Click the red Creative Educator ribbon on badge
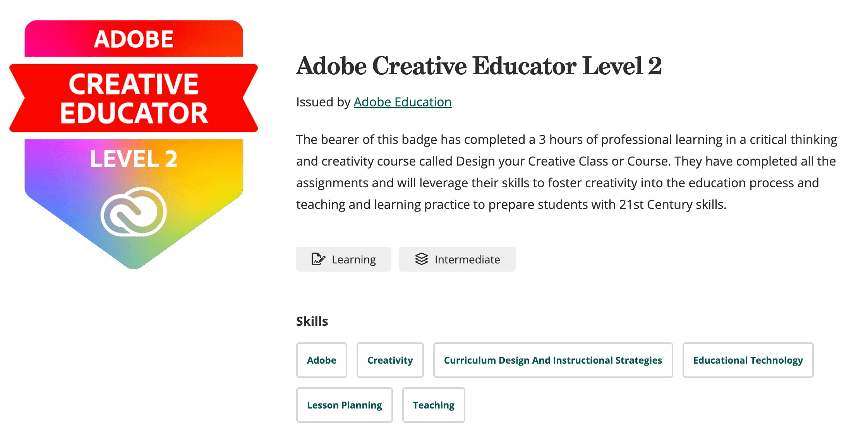 134,98
